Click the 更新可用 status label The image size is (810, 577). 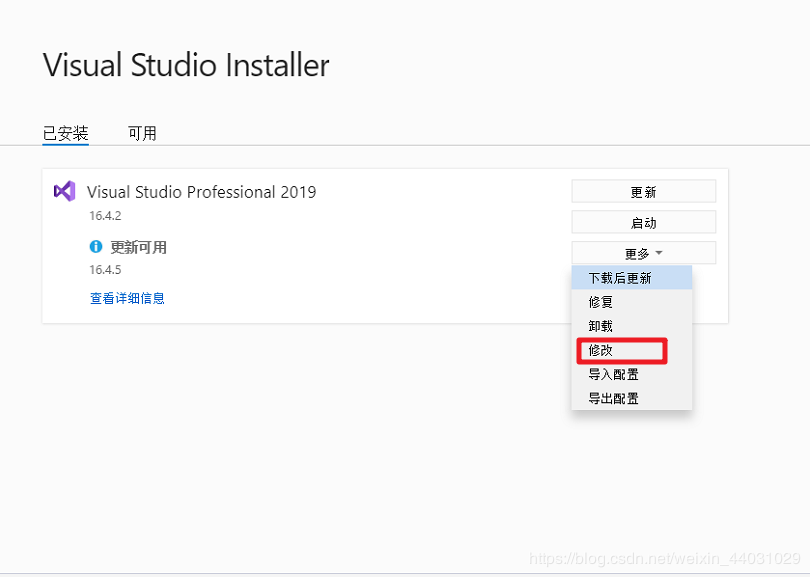(x=138, y=248)
